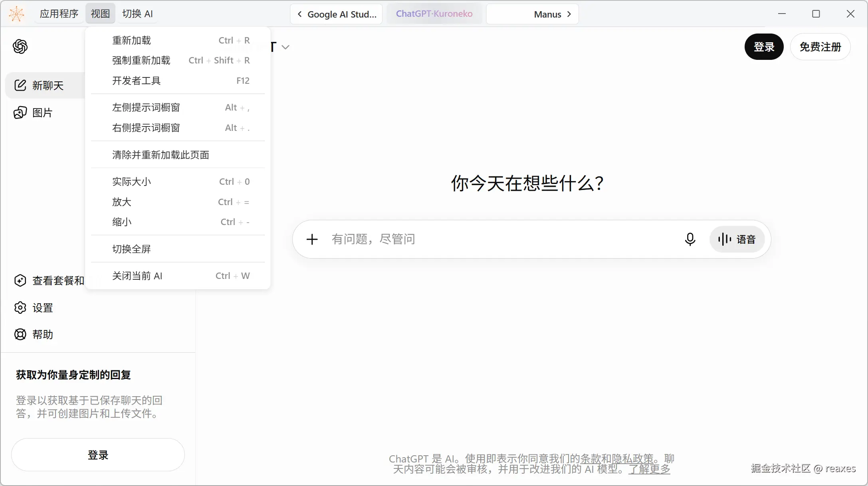Choose 重新加载 from the menu
Screen dimensions: 868x486
point(178,40)
